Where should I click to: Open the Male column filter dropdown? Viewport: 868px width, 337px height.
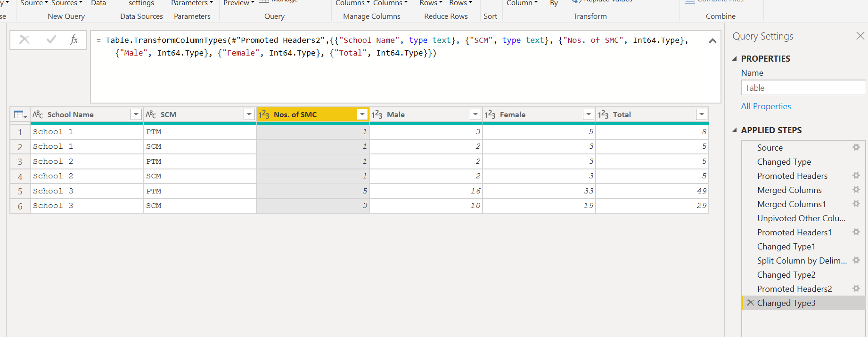[x=475, y=114]
